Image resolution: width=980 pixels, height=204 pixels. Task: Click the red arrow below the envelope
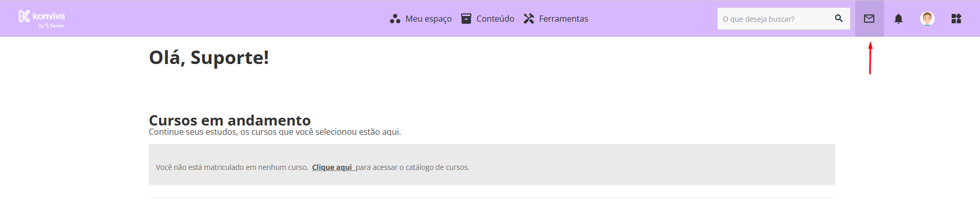click(x=870, y=58)
